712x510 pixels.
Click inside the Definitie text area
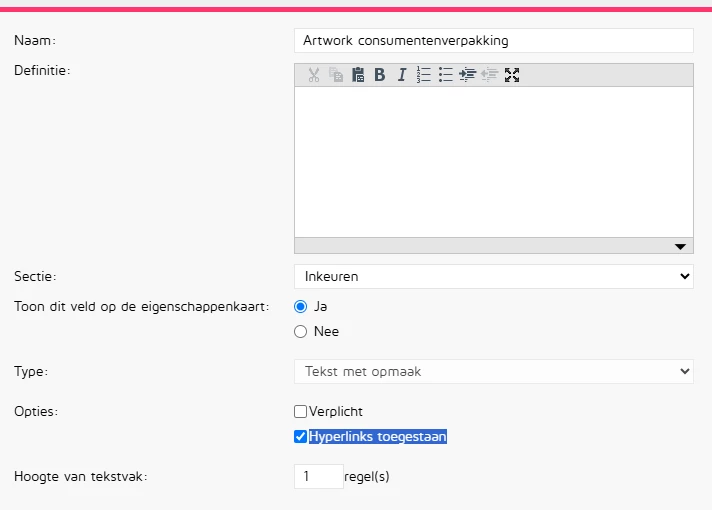point(494,162)
